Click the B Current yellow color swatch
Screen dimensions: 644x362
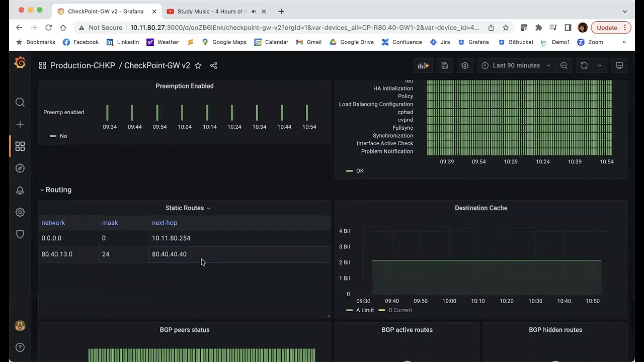pos(382,310)
